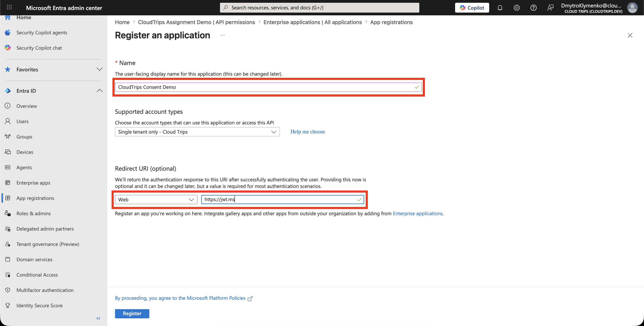Collapse the Entra ID section chevron
The height and width of the screenshot is (326, 644).
pos(99,91)
